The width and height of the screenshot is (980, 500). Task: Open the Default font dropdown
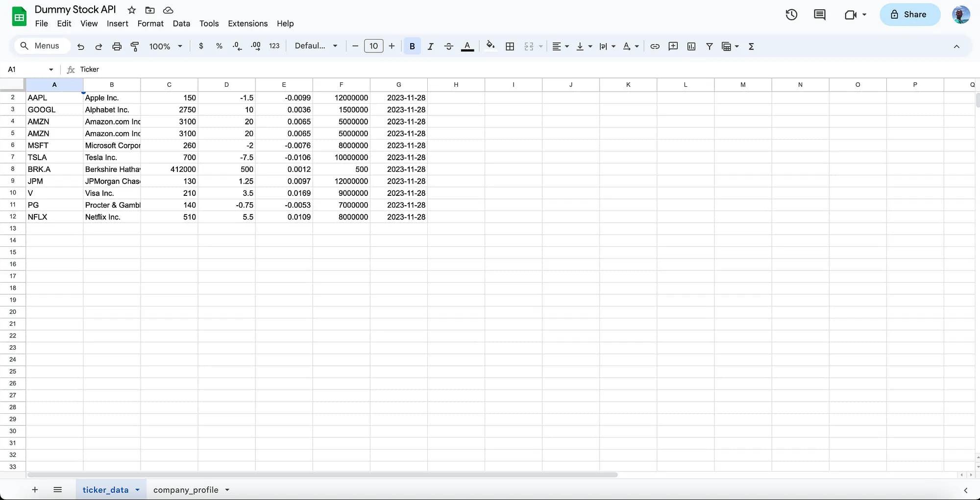[x=316, y=46]
